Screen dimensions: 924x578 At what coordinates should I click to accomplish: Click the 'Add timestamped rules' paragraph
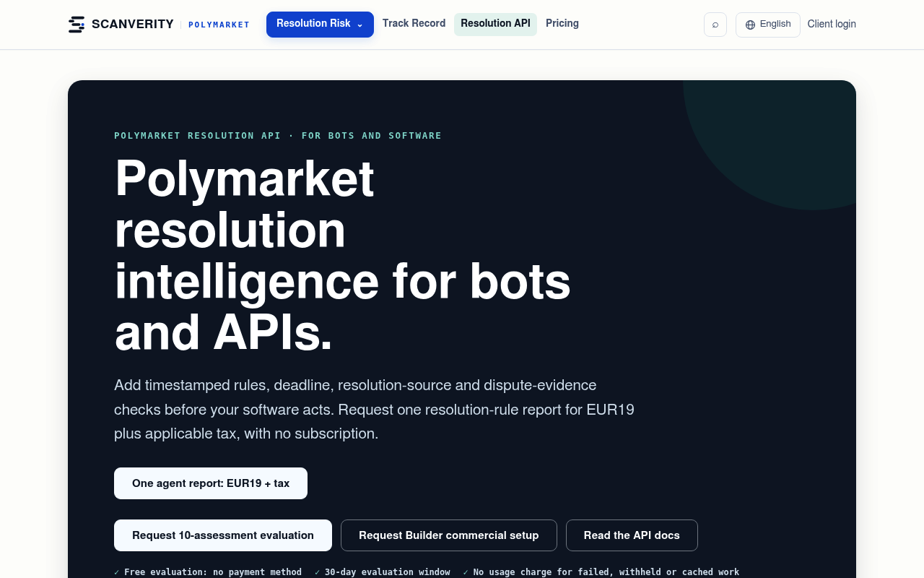[374, 409]
